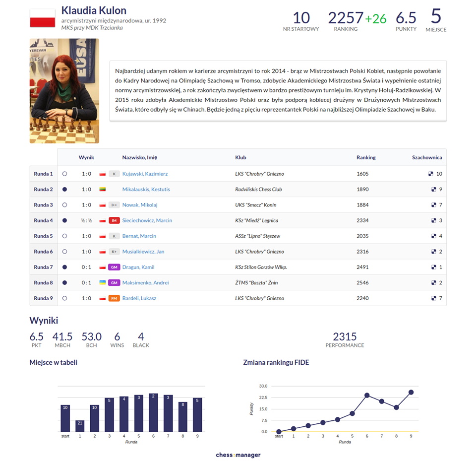Viewport: 476px width, 466px height.
Task: Click the Nazwisko, Imię column header
Action: tap(140, 157)
